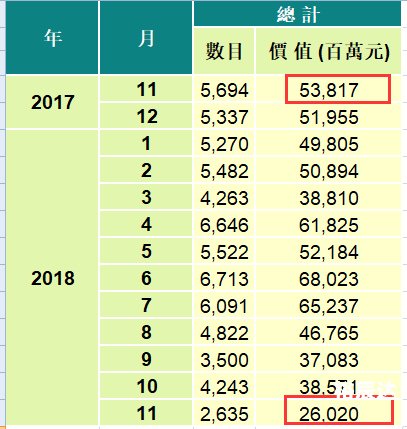Select month 5 cell beside 5,522

[146, 251]
